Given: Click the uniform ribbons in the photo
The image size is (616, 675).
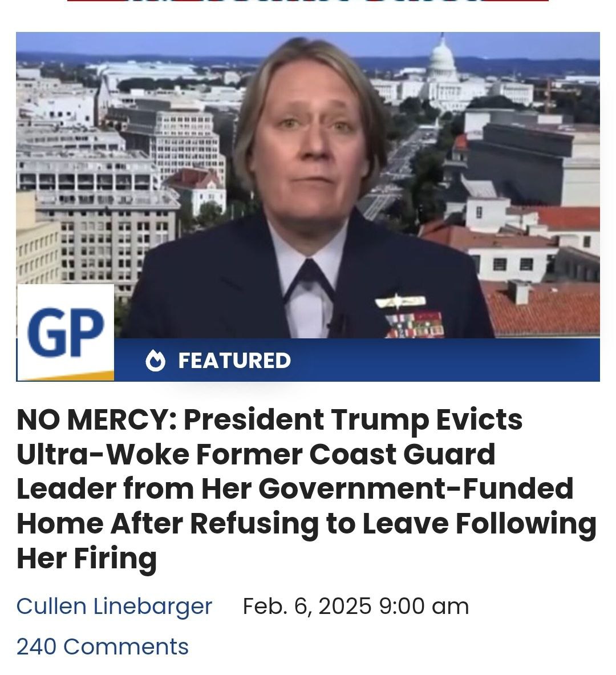Looking at the screenshot, I should click(x=414, y=324).
